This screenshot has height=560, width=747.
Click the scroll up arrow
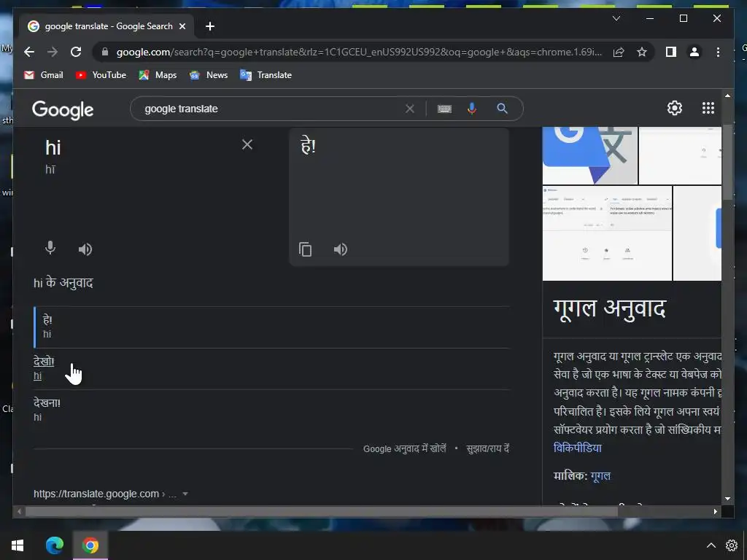(x=727, y=96)
